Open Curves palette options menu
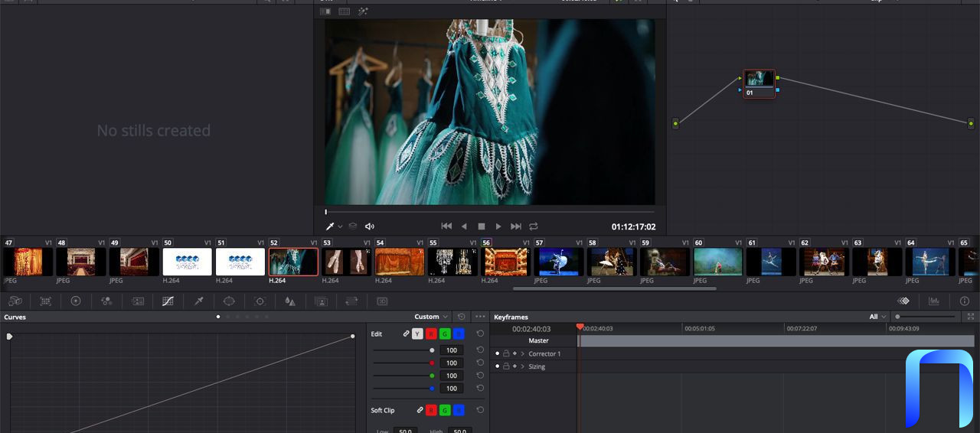 480,317
